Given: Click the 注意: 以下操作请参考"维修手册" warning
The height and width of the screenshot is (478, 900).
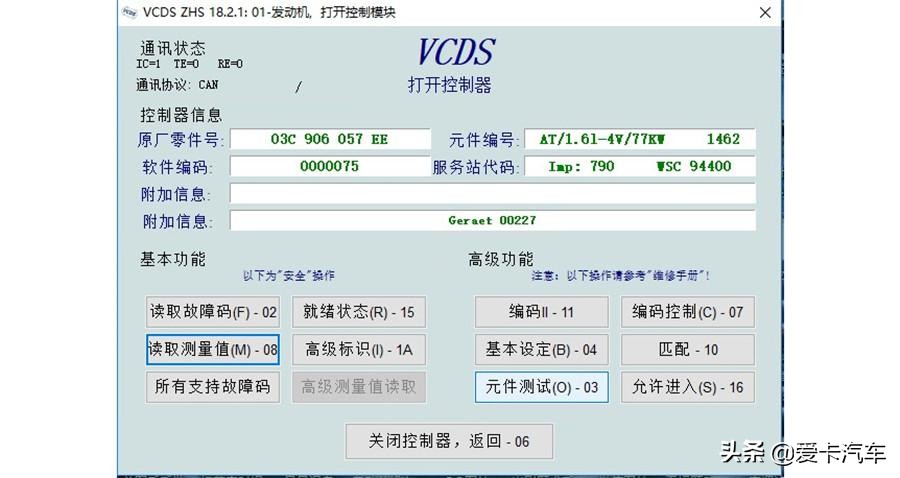Looking at the screenshot, I should click(x=620, y=276).
